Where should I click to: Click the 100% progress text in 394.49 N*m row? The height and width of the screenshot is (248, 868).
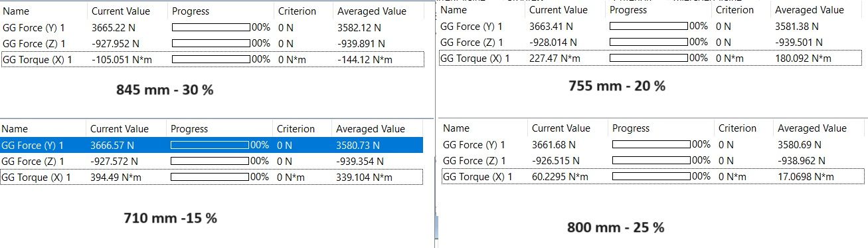(x=259, y=177)
